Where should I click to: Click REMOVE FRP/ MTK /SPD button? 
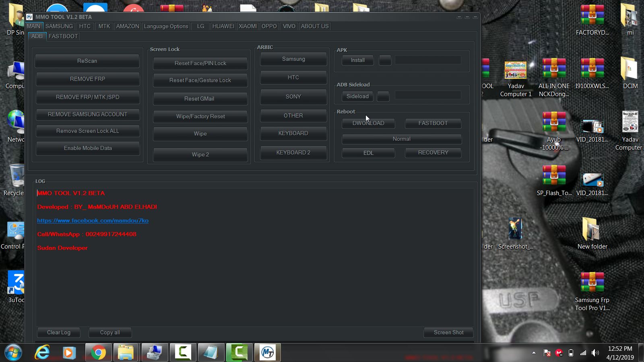click(x=88, y=97)
